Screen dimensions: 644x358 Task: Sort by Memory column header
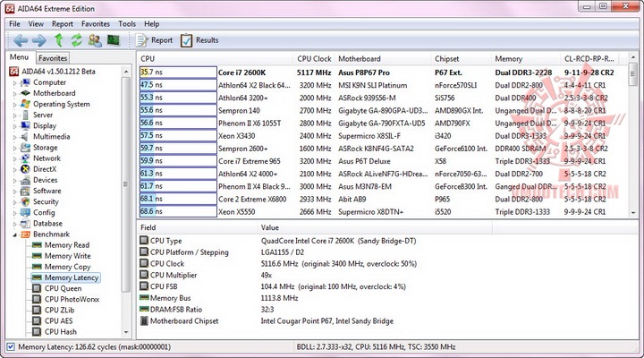tap(526, 59)
